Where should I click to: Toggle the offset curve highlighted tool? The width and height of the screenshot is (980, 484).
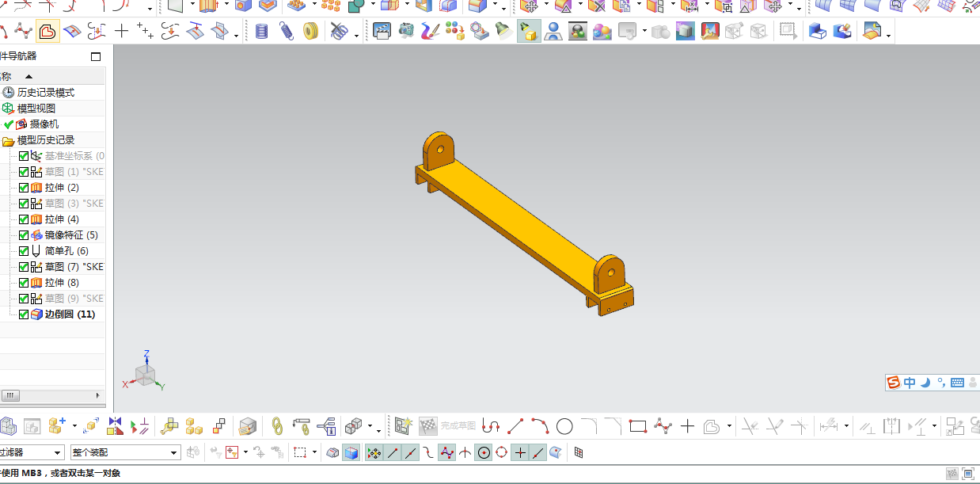point(47,32)
